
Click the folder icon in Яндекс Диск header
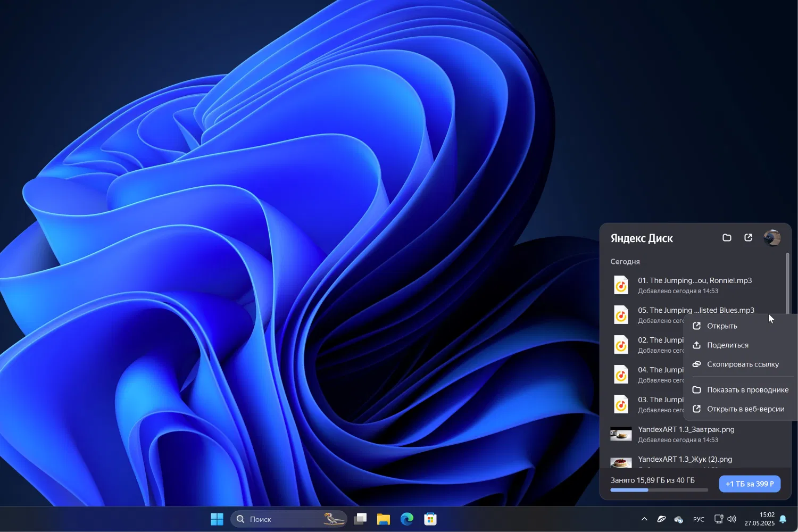[x=727, y=238]
